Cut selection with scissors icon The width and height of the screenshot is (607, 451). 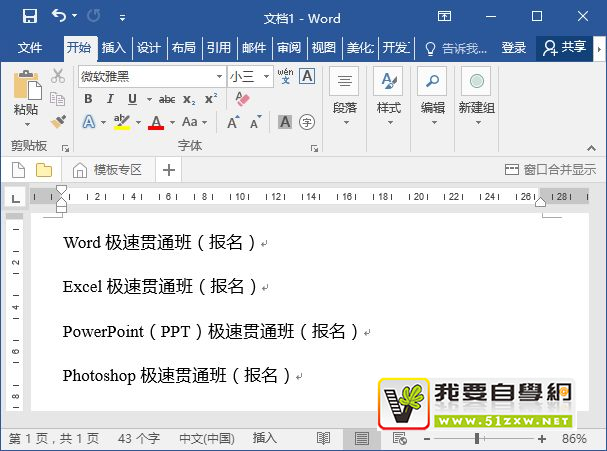pos(58,76)
